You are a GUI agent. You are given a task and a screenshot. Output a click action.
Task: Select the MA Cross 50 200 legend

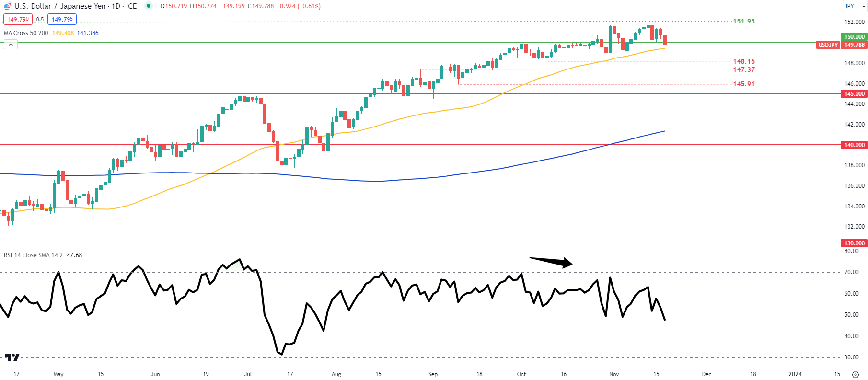(x=26, y=33)
